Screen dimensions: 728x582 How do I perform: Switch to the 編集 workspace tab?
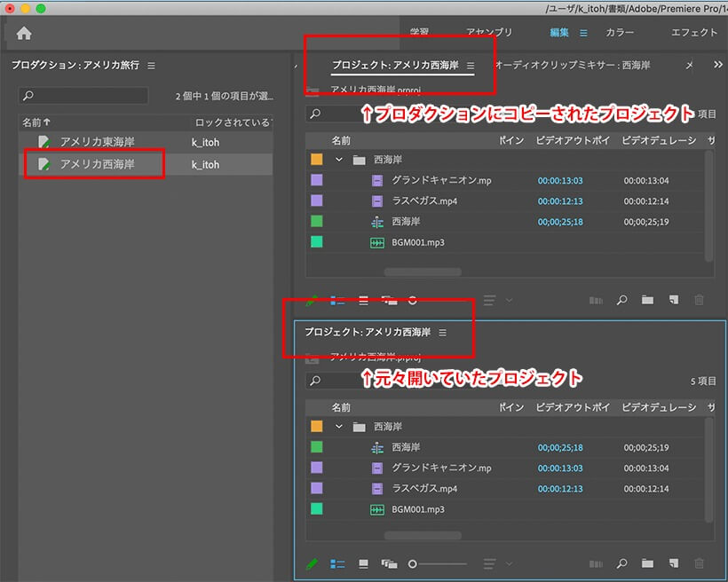(559, 33)
